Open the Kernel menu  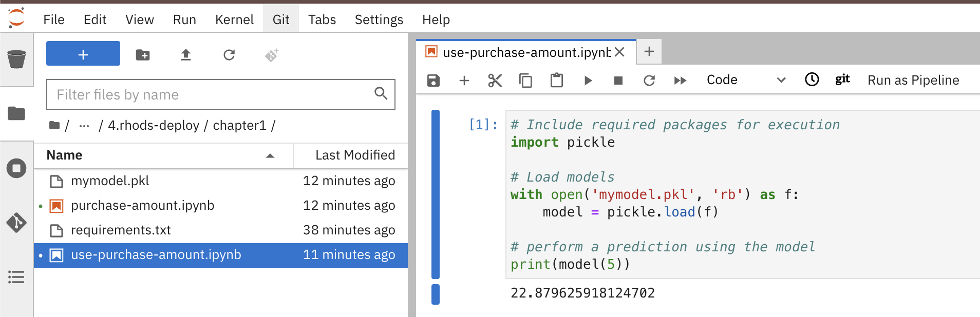pyautogui.click(x=234, y=19)
